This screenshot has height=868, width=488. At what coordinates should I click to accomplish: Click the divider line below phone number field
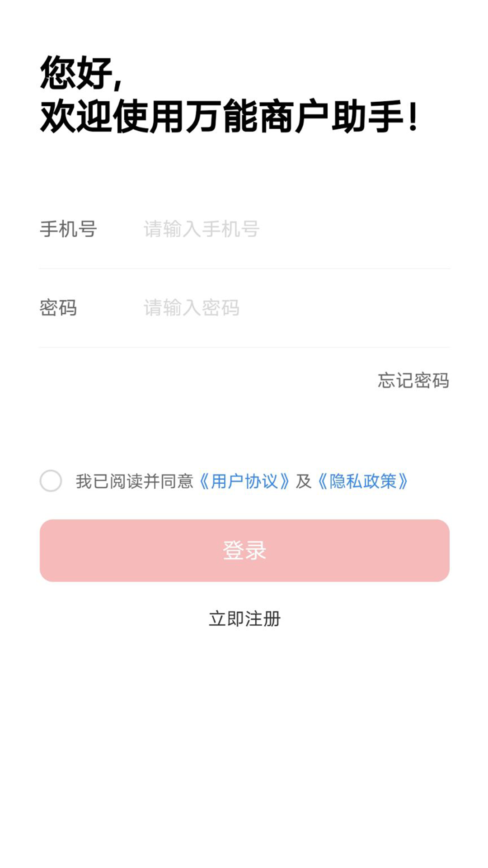tap(244, 269)
